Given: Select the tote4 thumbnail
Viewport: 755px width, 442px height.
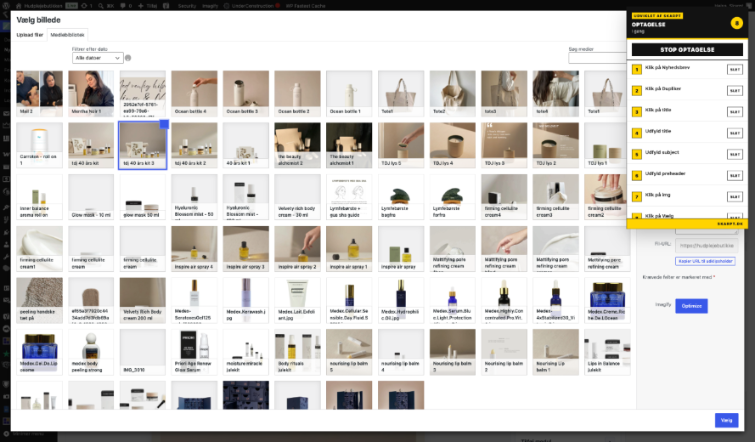Looking at the screenshot, I should pos(556,93).
